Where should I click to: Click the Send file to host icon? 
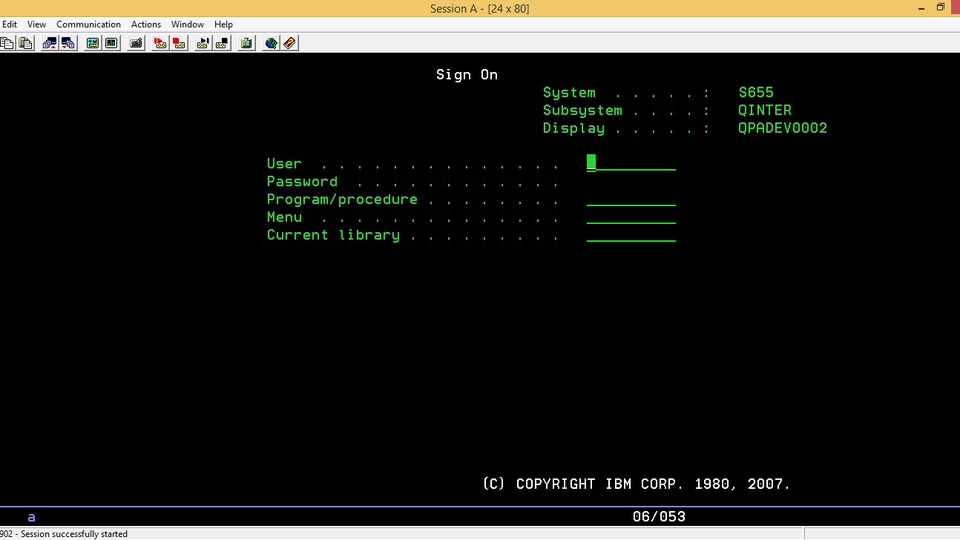pyautogui.click(x=49, y=43)
